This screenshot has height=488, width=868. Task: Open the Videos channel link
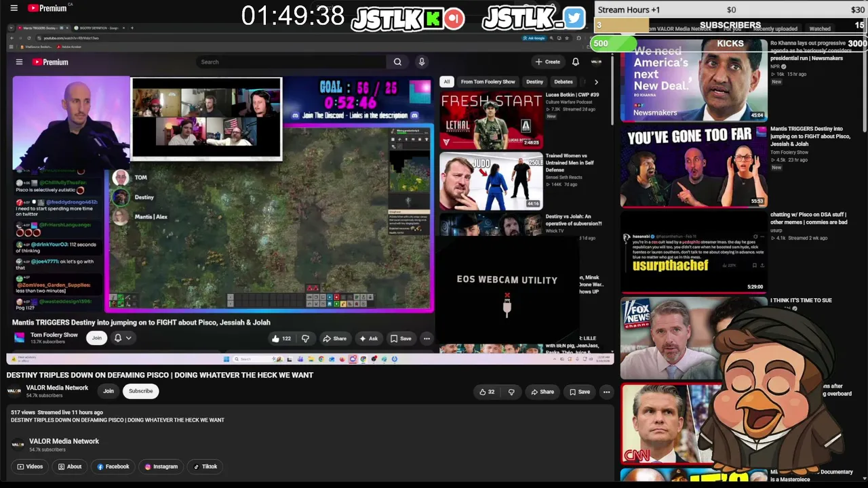click(31, 466)
